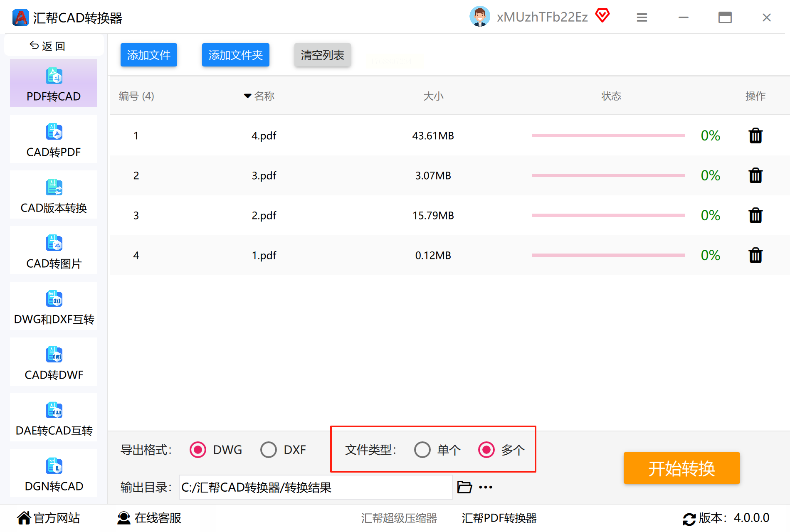Click the red VIP diamond icon

tap(602, 16)
